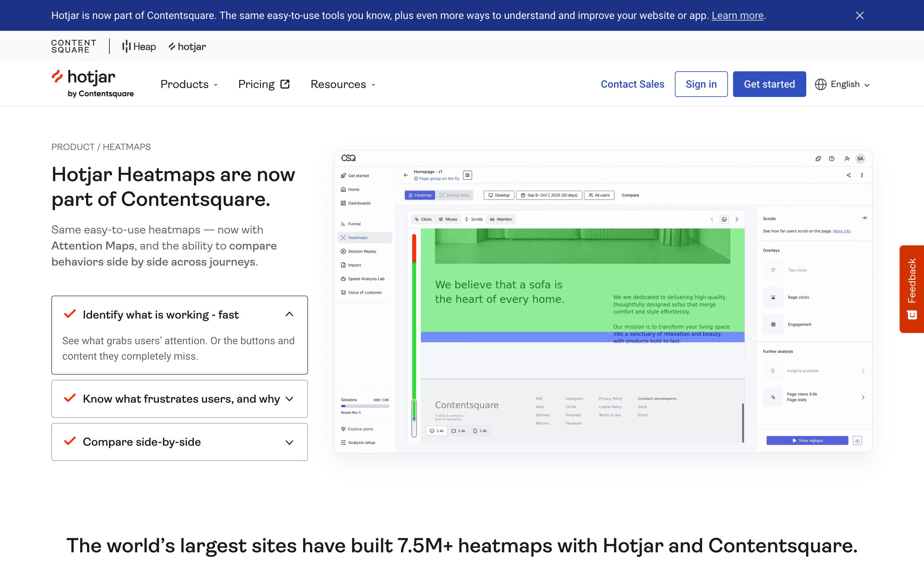Viewport: 924px width, 578px height.
Task: Click the integrations puzzle icon in top bar
Action: tap(818, 159)
